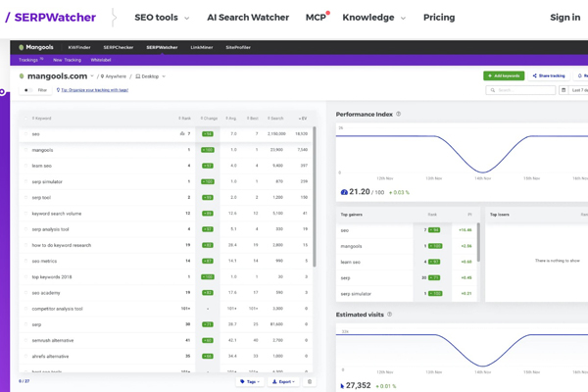Start a New Tracking

[x=67, y=60]
